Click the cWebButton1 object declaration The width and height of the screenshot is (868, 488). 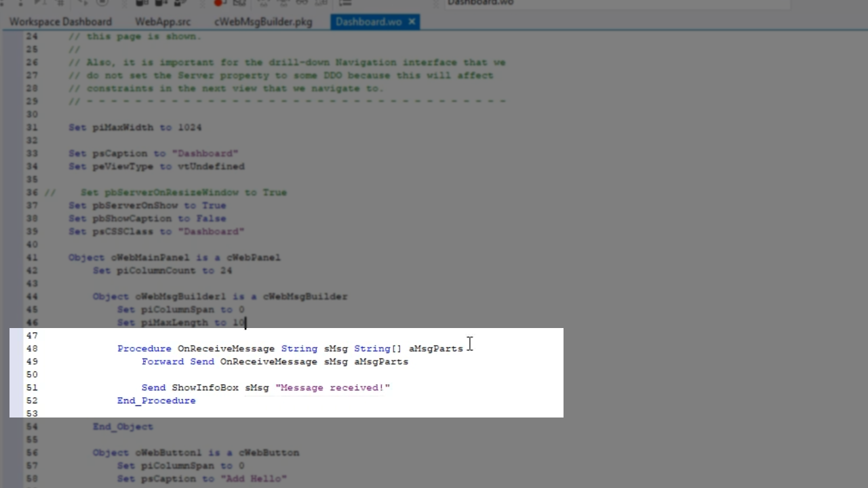click(x=195, y=453)
